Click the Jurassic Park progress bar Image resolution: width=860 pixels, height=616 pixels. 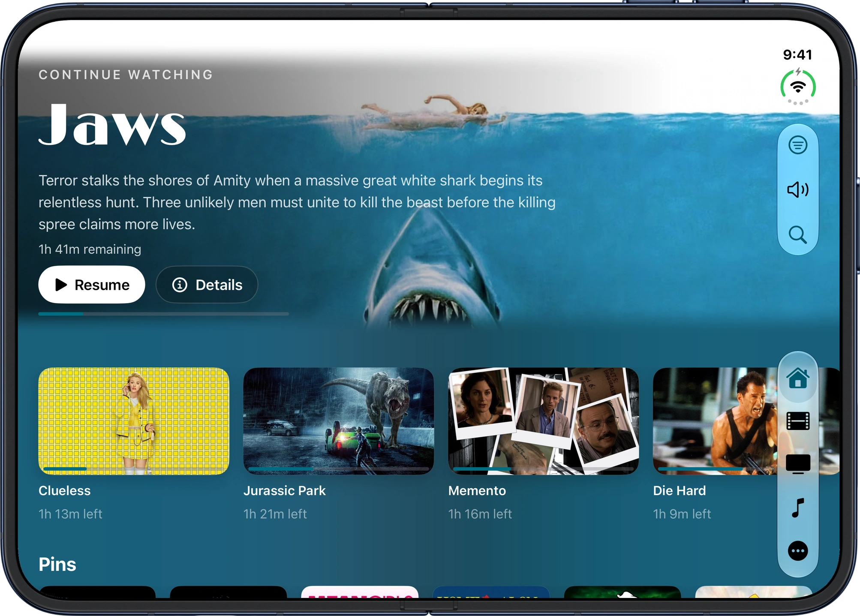[x=339, y=469]
